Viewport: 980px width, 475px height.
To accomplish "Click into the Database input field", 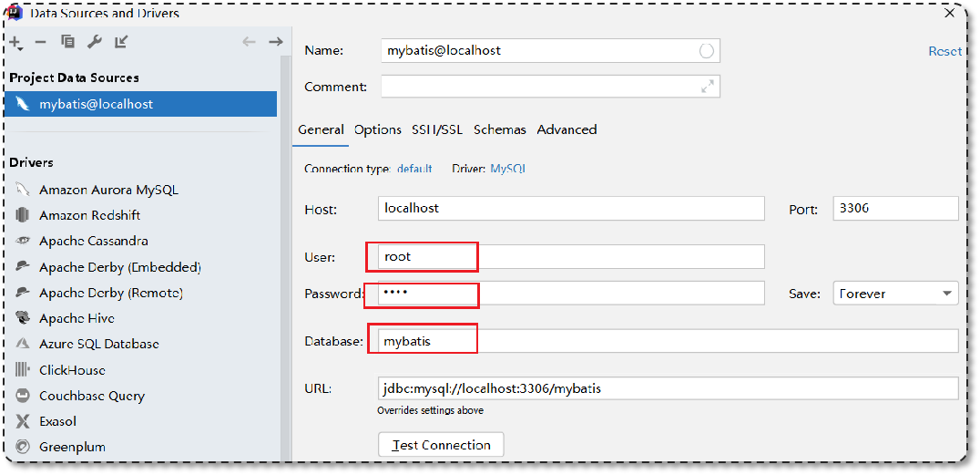I will point(668,341).
